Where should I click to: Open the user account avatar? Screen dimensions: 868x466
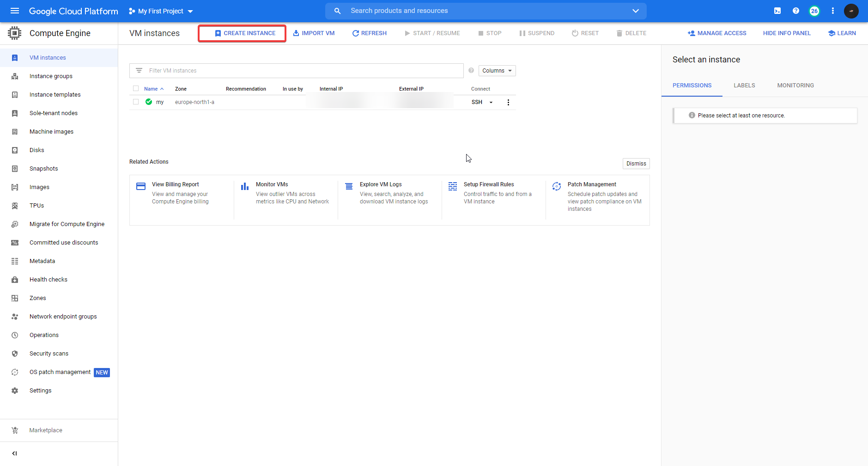coord(851,11)
